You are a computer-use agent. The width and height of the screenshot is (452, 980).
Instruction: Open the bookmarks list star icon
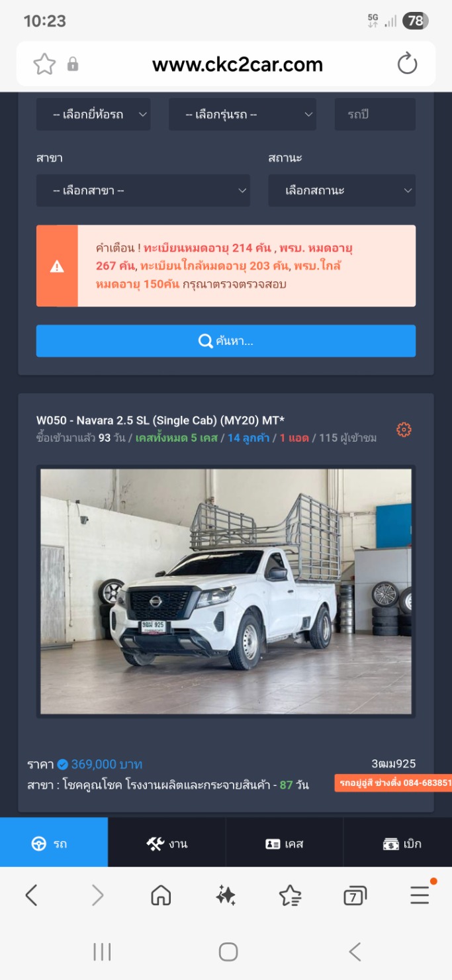point(290,896)
